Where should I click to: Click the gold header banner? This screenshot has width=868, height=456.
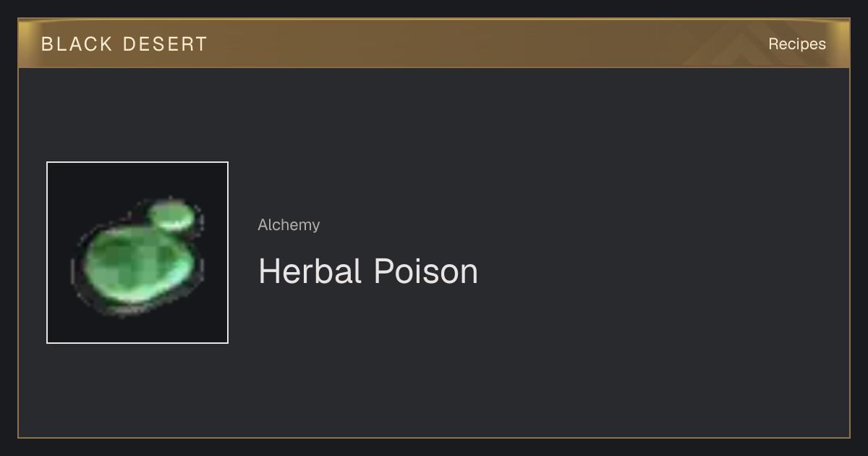pos(434,43)
